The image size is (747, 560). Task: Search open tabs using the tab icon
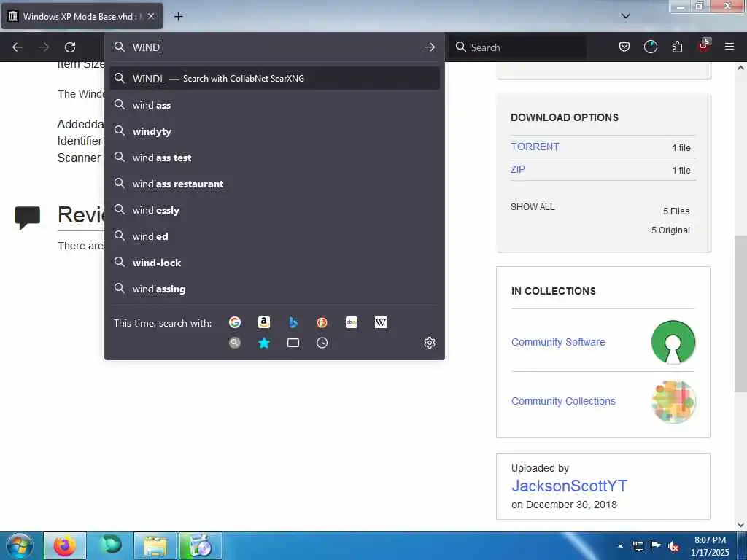point(293,343)
